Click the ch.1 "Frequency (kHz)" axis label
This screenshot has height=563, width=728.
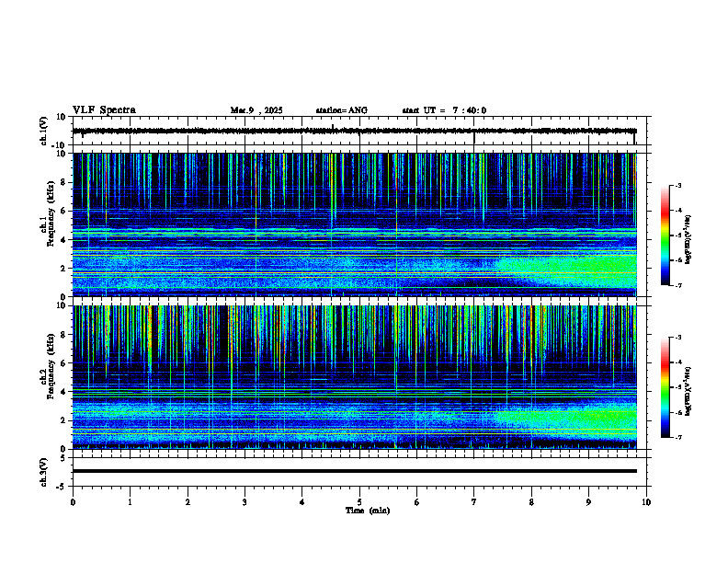(x=51, y=213)
